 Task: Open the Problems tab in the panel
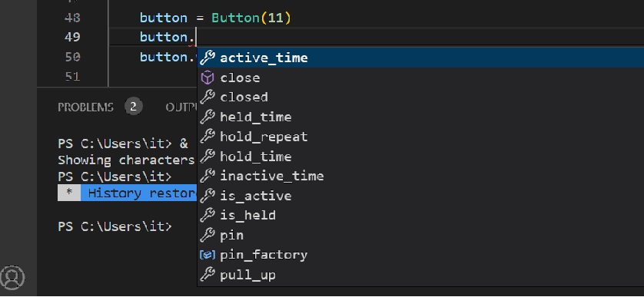tap(85, 107)
